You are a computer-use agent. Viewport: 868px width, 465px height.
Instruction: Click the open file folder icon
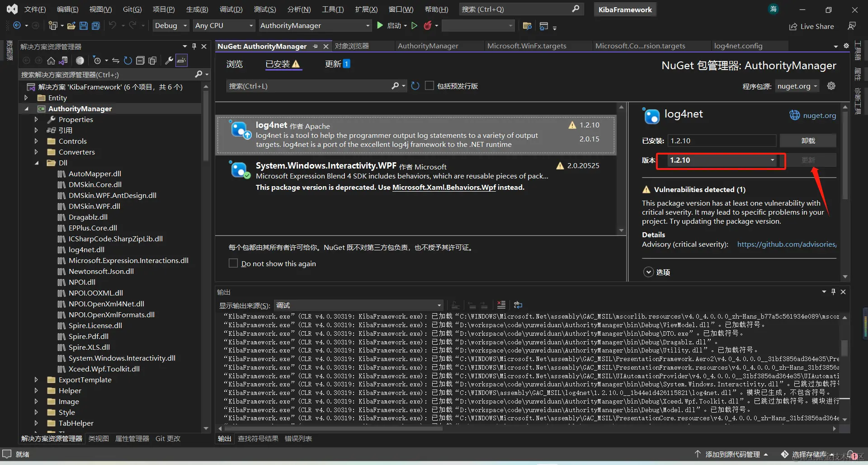coord(71,26)
